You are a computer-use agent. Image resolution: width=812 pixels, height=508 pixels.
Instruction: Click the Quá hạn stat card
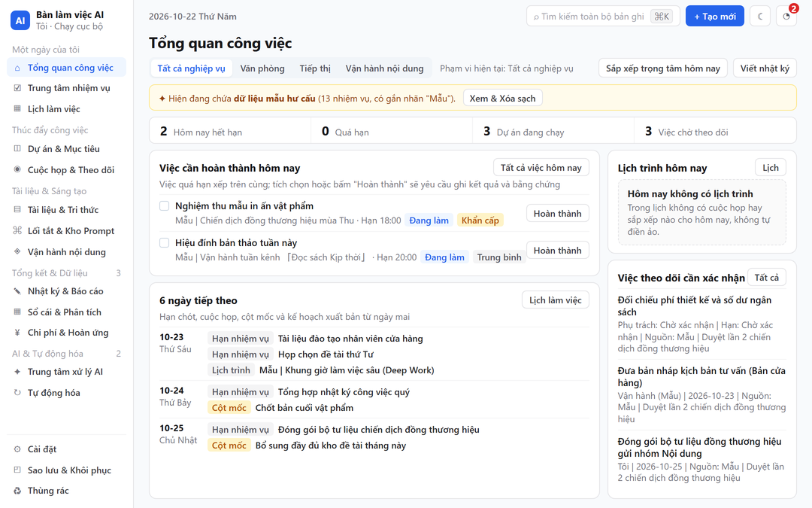pos(392,131)
